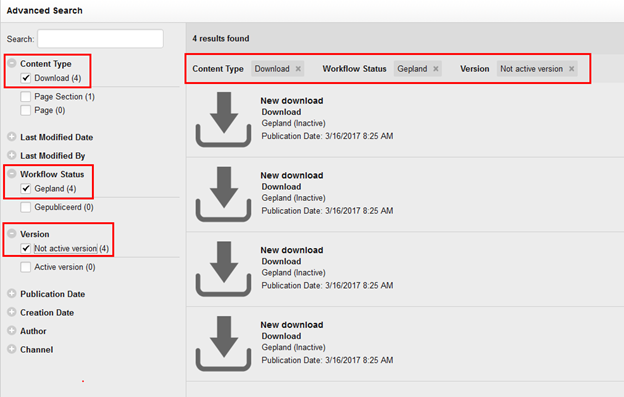624x397 pixels.
Task: Remove the Gepland filter tag
Action: 436,69
